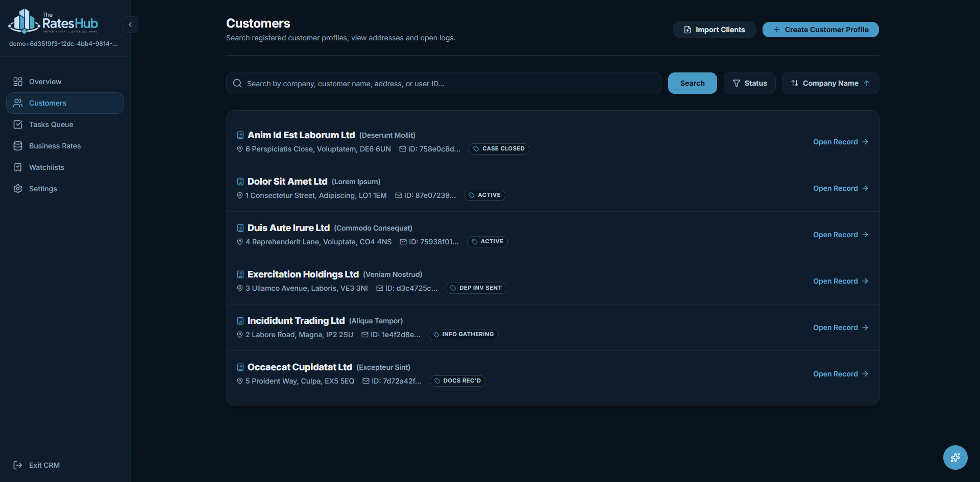Open the Overview page
This screenshot has width=980, height=482.
pos(65,82)
